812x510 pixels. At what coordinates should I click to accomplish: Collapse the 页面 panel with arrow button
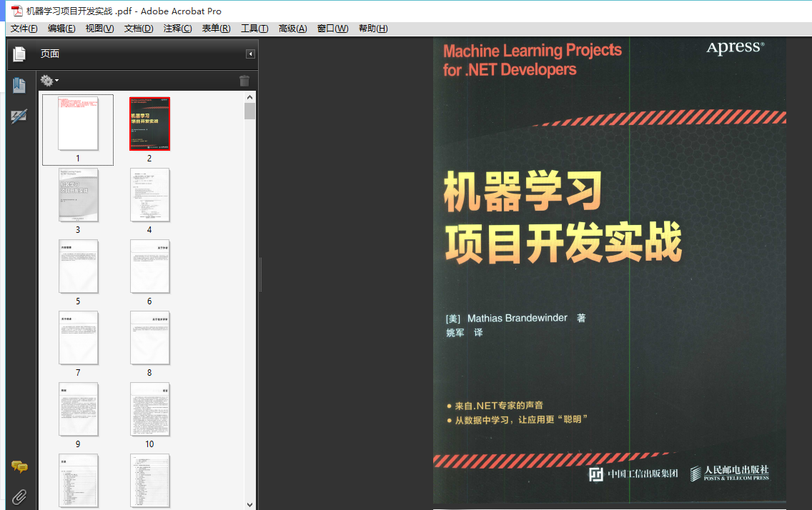coord(250,54)
